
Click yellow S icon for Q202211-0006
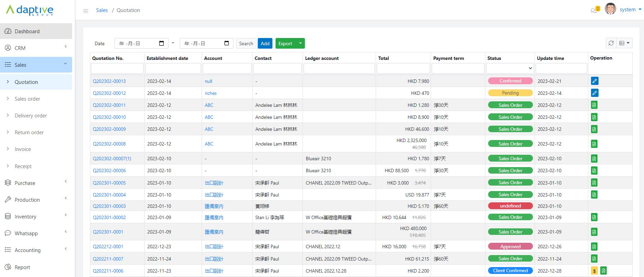[594, 271]
